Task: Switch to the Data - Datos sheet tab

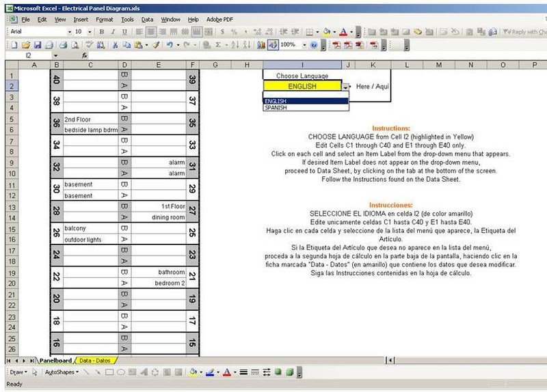Action: tap(94, 361)
